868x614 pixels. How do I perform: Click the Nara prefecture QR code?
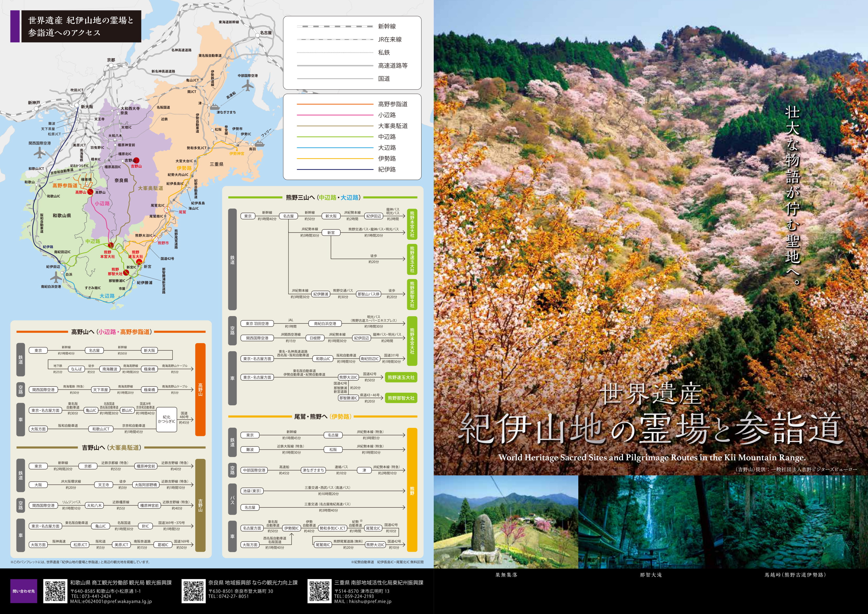coord(194,592)
